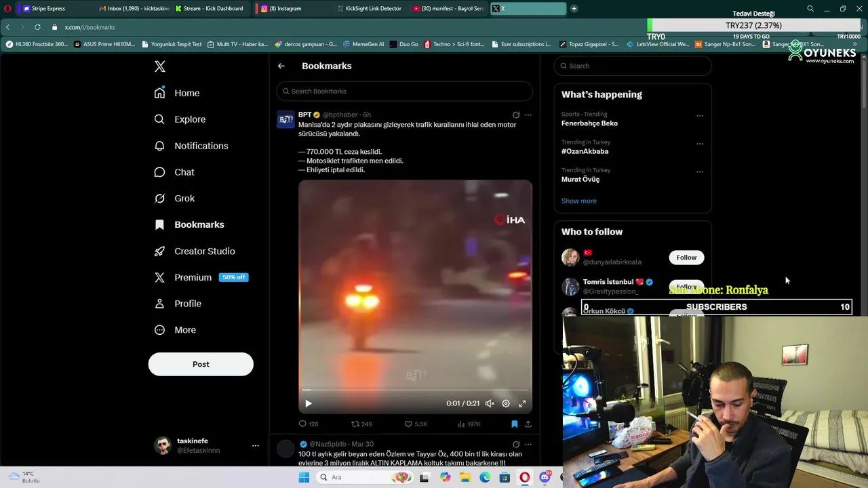Click the video progress bar
The width and height of the screenshot is (868, 488).
415,390
